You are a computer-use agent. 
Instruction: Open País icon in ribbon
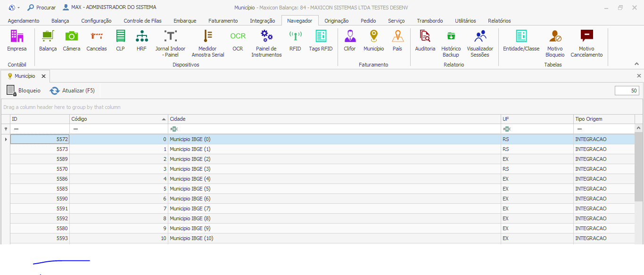pos(397,41)
